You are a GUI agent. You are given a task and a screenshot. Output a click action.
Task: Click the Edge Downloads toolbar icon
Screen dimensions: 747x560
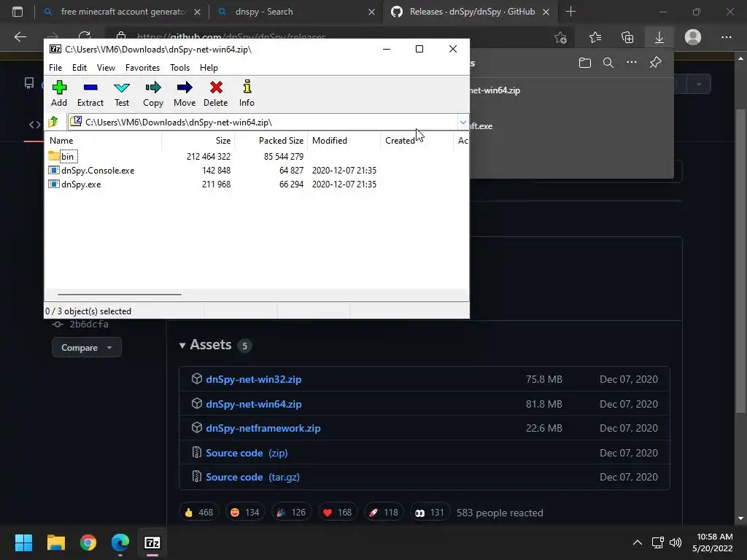point(659,37)
